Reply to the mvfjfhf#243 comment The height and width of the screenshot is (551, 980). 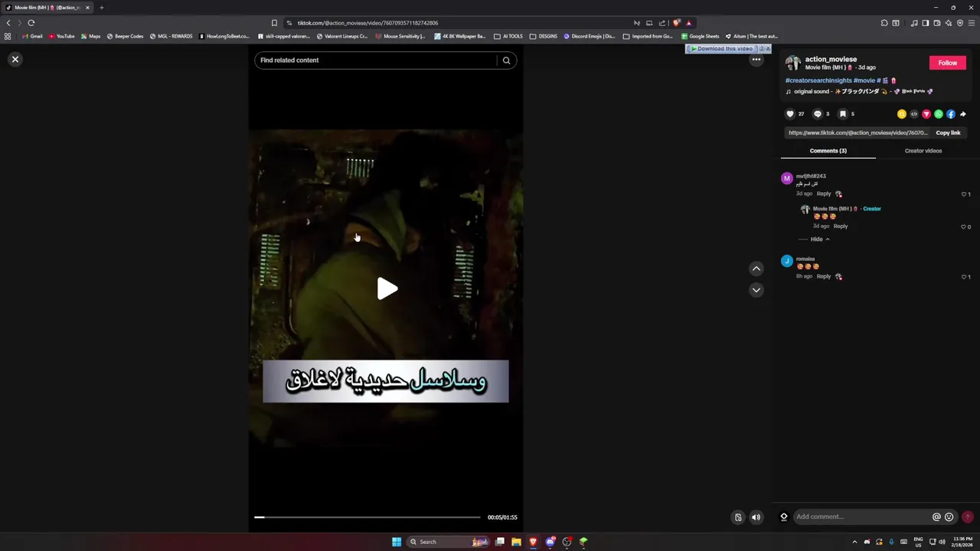pyautogui.click(x=824, y=194)
